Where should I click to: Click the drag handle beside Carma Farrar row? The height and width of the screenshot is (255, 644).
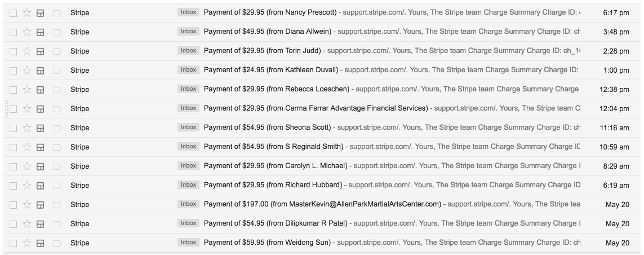pyautogui.click(x=6, y=109)
